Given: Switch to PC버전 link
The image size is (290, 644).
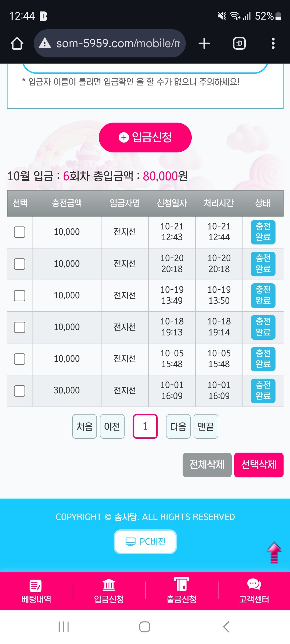Looking at the screenshot, I should click(x=145, y=541).
